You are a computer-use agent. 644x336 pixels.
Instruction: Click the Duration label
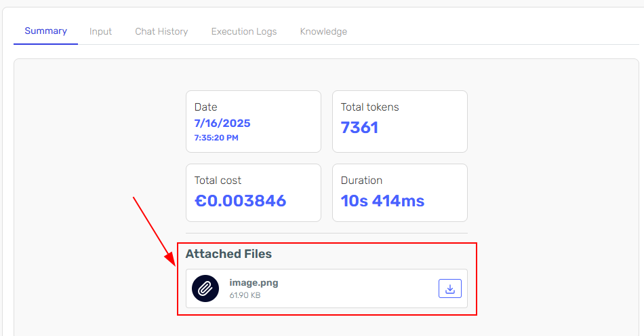pos(361,180)
